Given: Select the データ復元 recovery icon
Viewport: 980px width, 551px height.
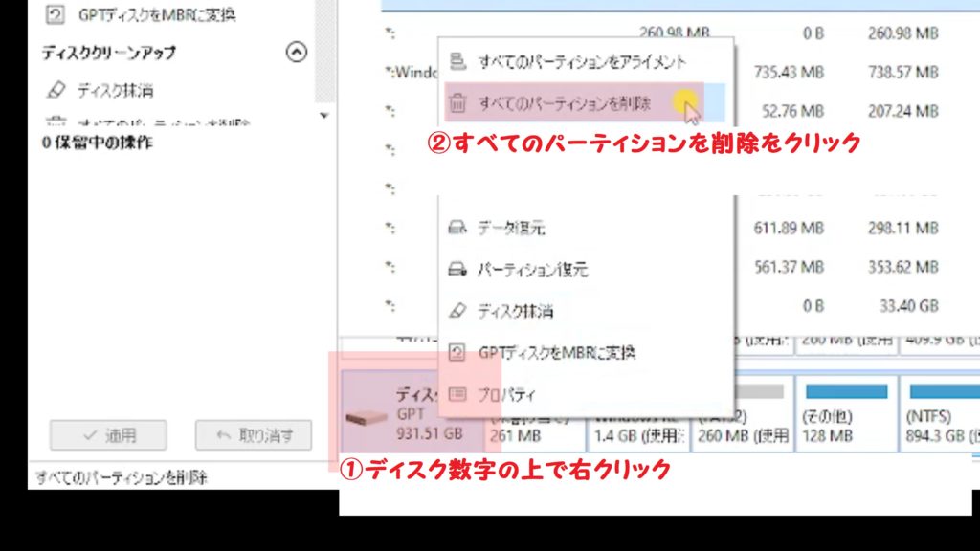Looking at the screenshot, I should click(458, 229).
